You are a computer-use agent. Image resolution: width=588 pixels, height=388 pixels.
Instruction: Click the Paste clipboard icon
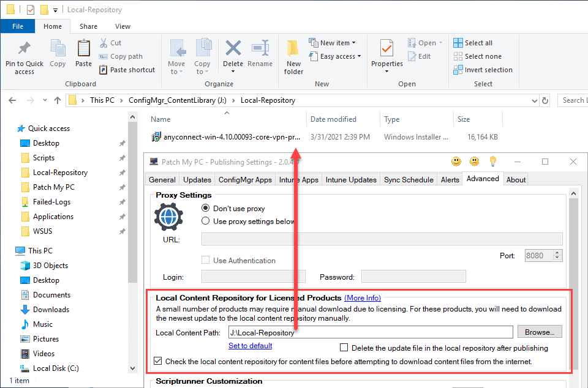pyautogui.click(x=83, y=48)
